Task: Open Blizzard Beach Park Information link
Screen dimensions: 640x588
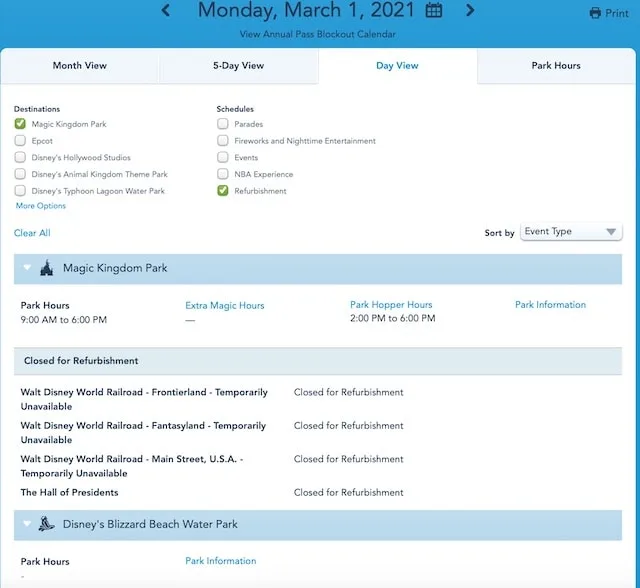Action: click(x=221, y=561)
